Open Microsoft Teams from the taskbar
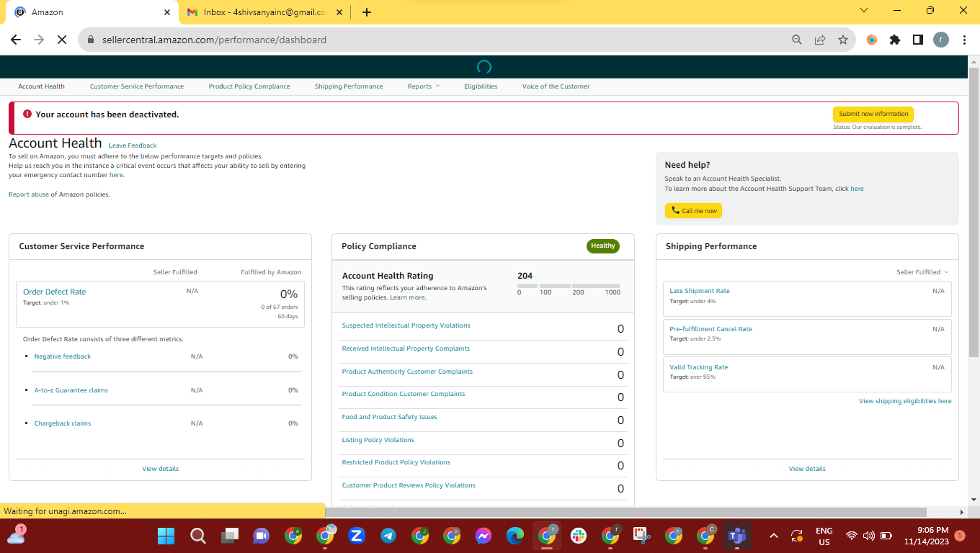Viewport: 980px width, 553px height. coord(736,536)
